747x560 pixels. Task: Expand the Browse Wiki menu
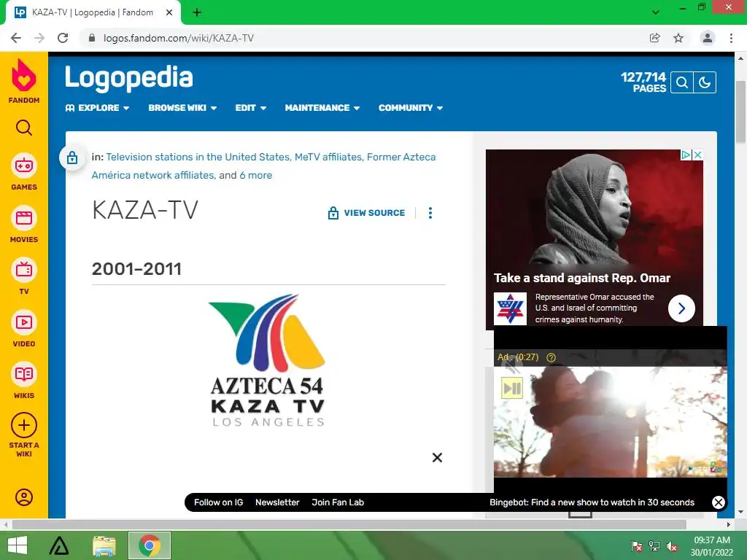pos(182,108)
